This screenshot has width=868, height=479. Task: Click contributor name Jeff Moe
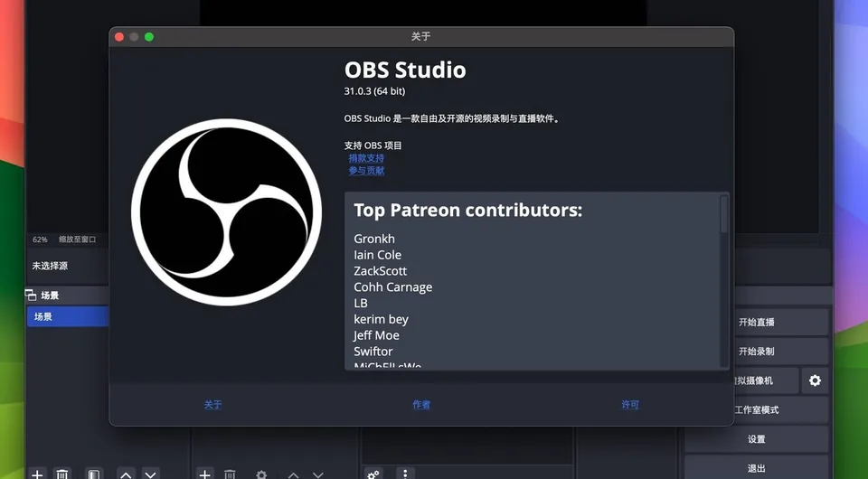pyautogui.click(x=376, y=335)
